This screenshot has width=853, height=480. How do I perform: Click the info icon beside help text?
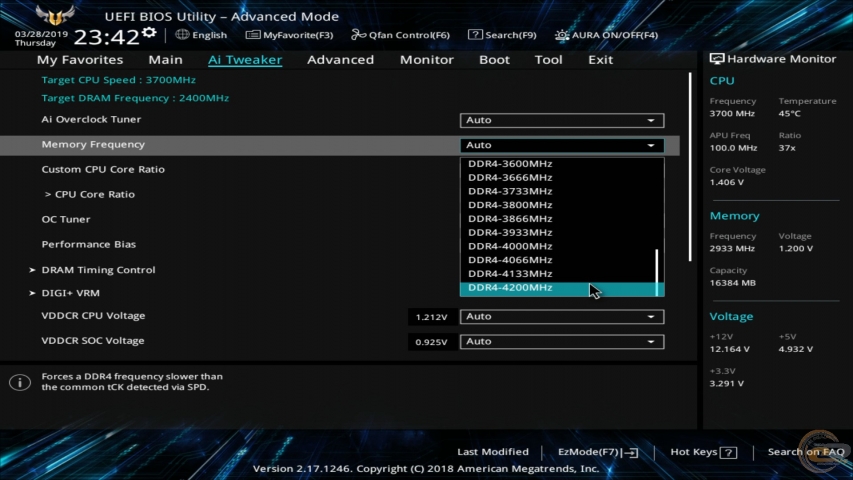(19, 383)
